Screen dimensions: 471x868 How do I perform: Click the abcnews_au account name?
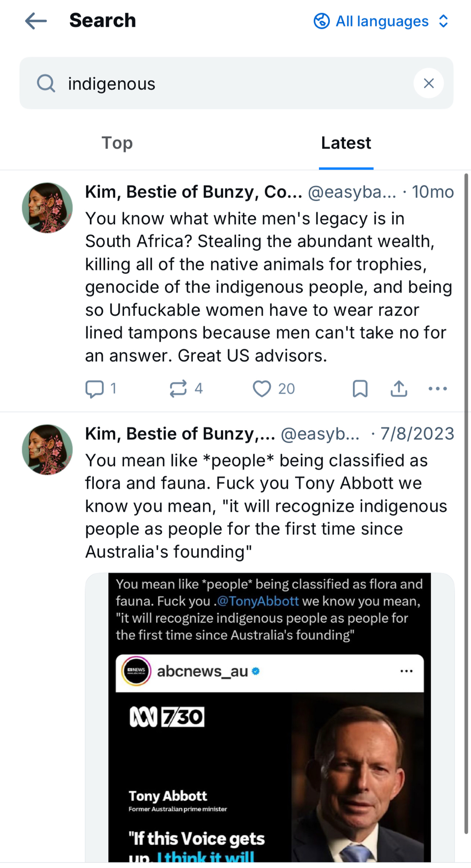[202, 671]
